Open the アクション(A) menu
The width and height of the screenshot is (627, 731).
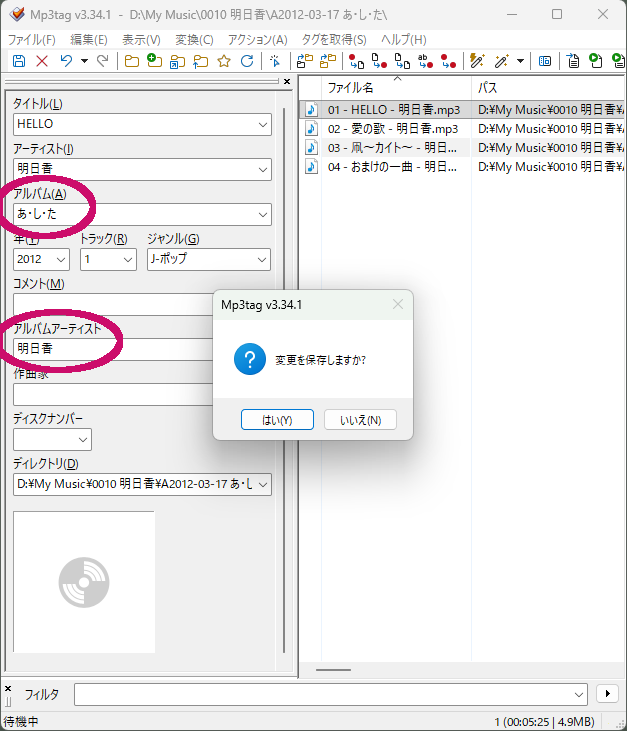point(257,40)
